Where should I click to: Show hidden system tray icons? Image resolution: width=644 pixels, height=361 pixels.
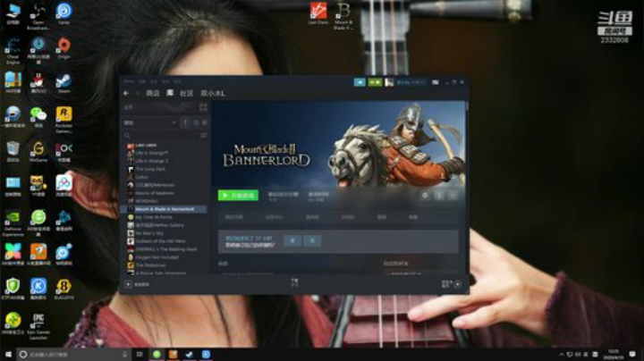point(562,355)
